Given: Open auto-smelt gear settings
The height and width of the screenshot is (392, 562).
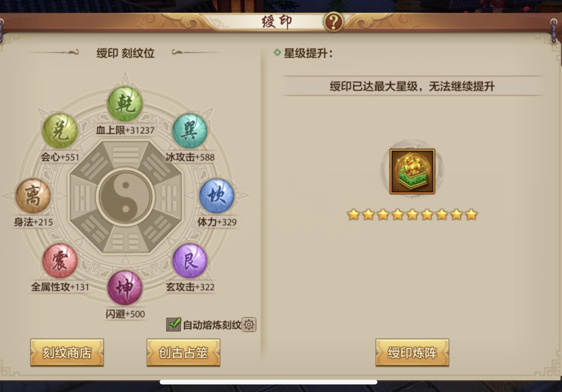Looking at the screenshot, I should (249, 324).
